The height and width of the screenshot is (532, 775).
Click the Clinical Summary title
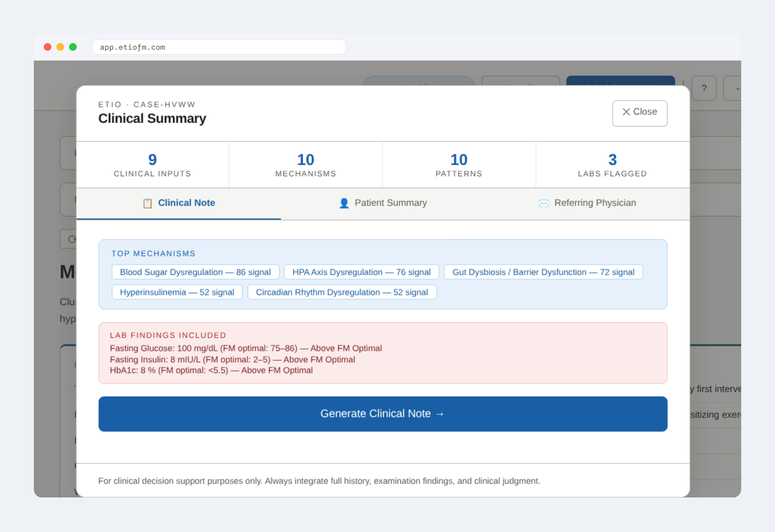pos(152,118)
